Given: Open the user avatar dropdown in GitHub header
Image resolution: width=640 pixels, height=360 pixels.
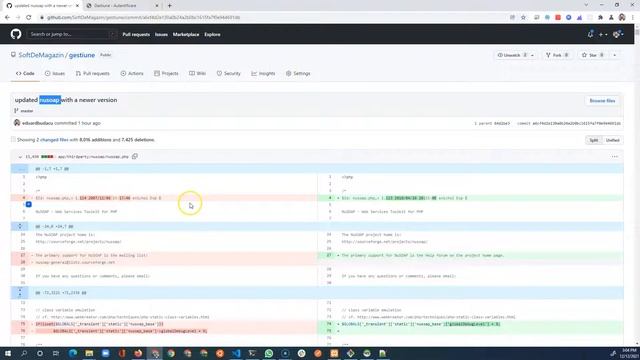Looking at the screenshot, I should click(618, 35).
